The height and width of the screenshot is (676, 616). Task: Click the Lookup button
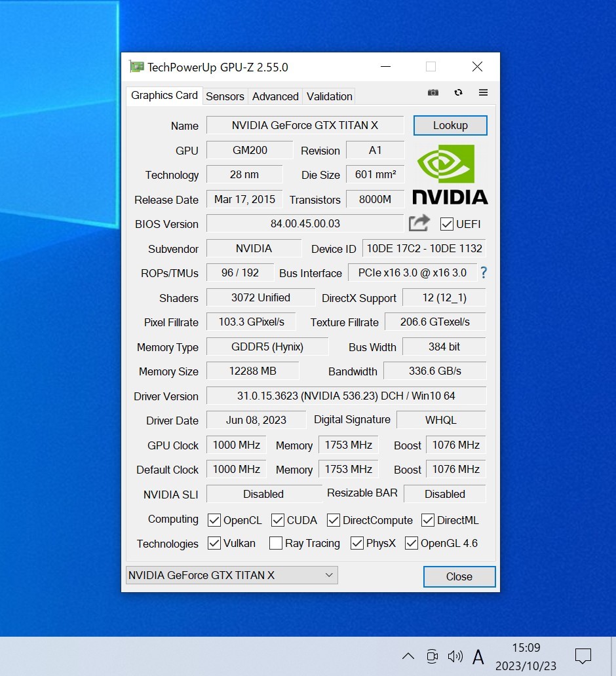point(450,126)
